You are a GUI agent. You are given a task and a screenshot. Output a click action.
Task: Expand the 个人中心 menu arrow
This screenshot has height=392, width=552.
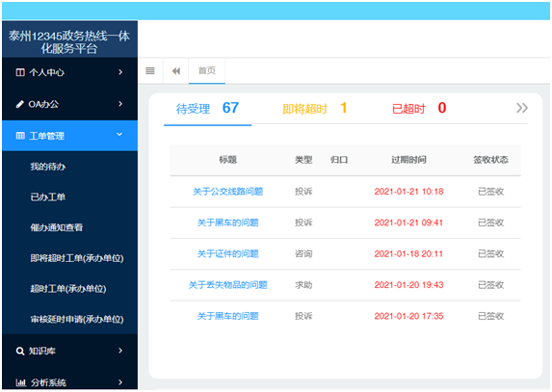(x=120, y=72)
